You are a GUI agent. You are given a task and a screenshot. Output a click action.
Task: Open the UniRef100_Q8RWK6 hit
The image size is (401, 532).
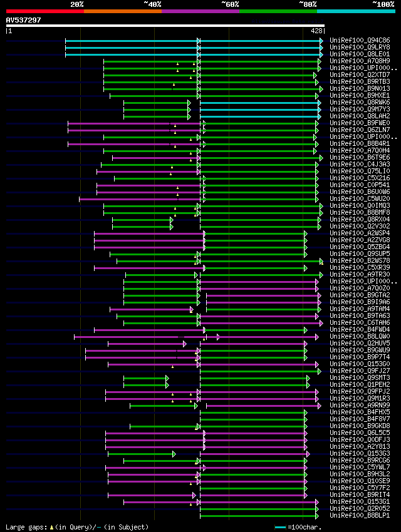[x=360, y=103]
